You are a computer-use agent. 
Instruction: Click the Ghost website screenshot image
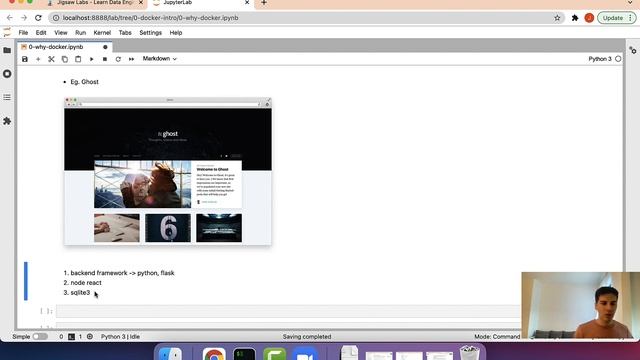coord(168,171)
